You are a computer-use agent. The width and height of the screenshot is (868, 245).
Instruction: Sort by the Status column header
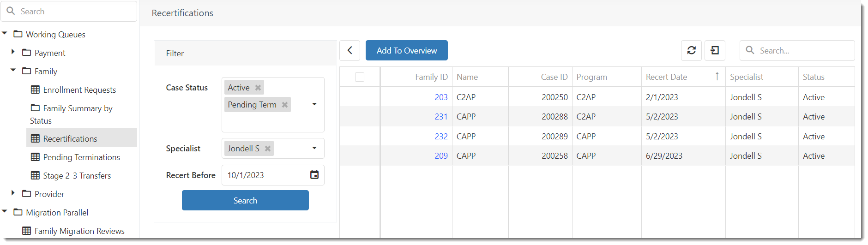pyautogui.click(x=826, y=77)
